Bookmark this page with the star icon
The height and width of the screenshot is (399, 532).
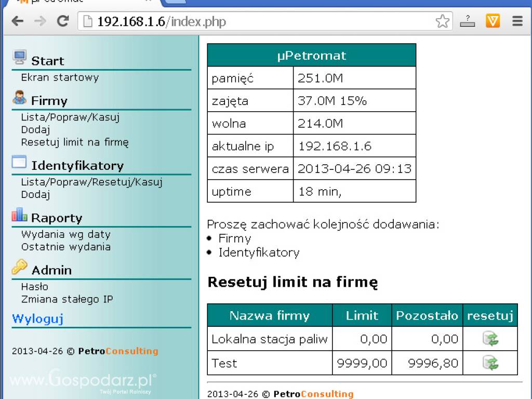coord(443,21)
